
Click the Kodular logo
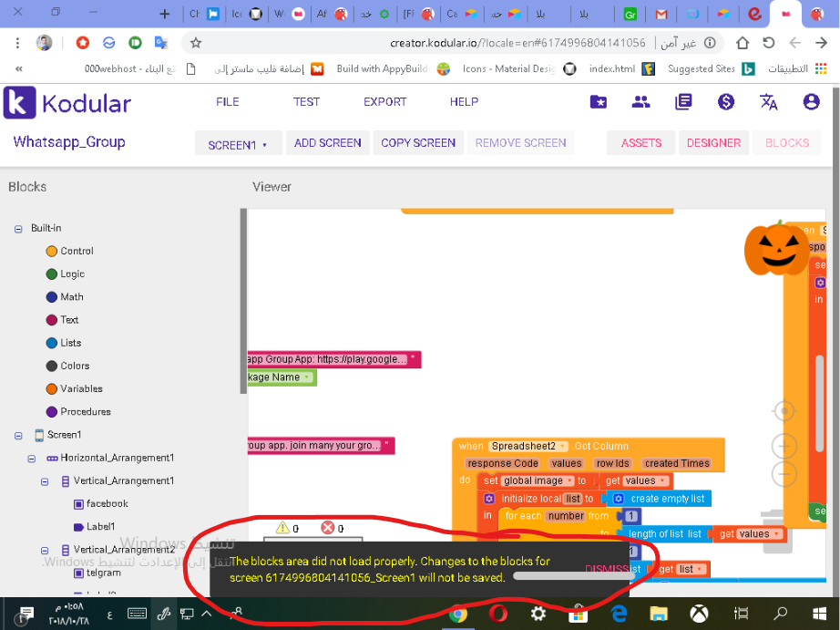click(x=67, y=102)
